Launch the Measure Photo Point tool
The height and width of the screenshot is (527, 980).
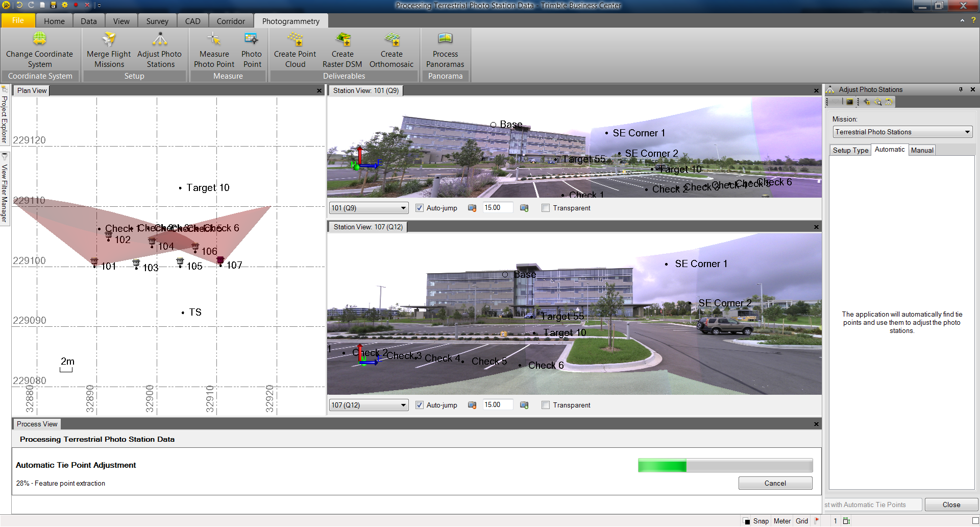point(214,40)
